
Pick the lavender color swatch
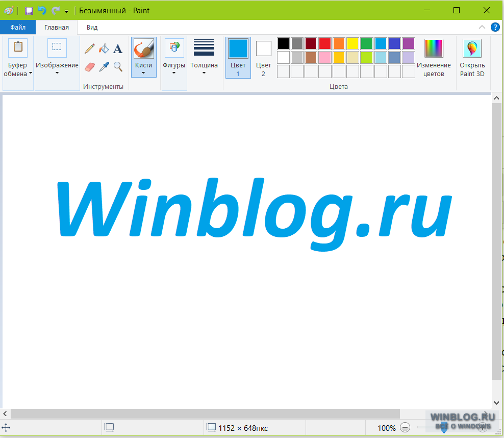[409, 58]
